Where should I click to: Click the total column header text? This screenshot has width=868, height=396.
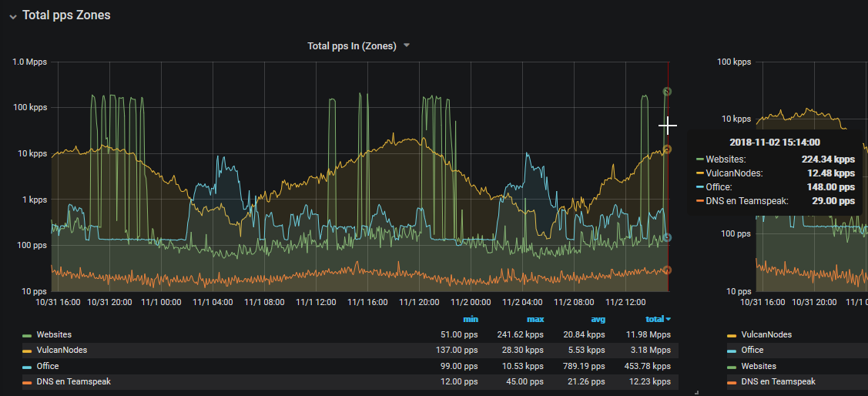pyautogui.click(x=654, y=319)
